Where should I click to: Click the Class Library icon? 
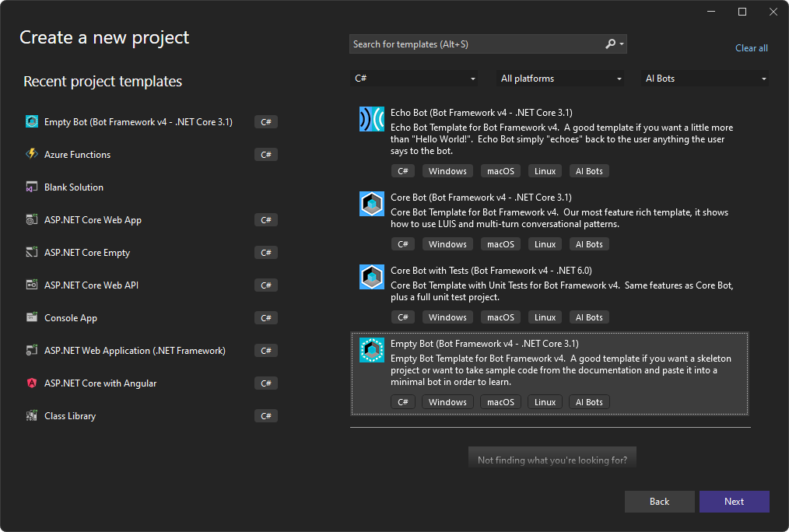[x=31, y=415]
